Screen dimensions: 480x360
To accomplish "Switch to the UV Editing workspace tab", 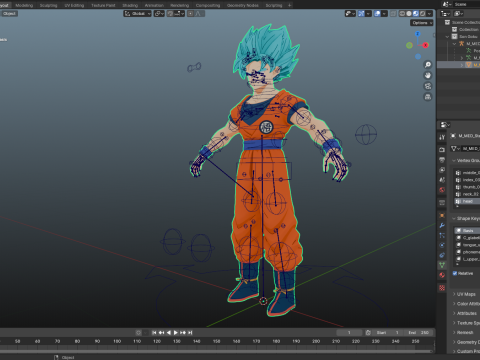I will [x=74, y=5].
